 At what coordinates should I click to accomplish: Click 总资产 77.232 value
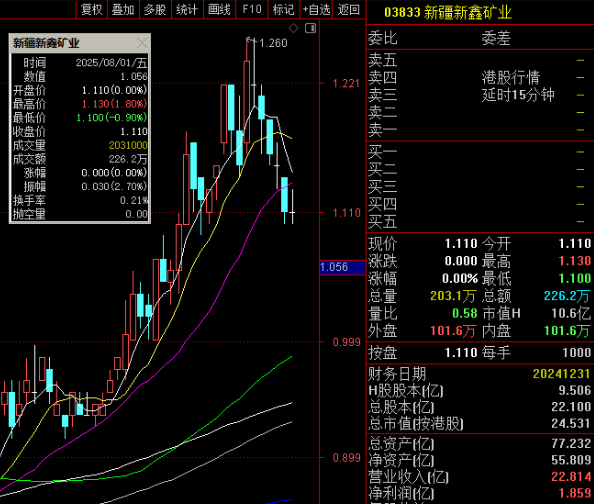pyautogui.click(x=571, y=444)
